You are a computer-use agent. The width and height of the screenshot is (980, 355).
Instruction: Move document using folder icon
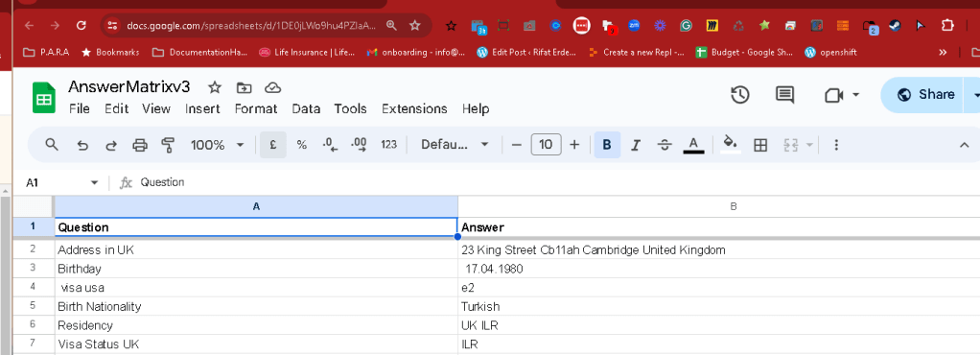point(244,87)
